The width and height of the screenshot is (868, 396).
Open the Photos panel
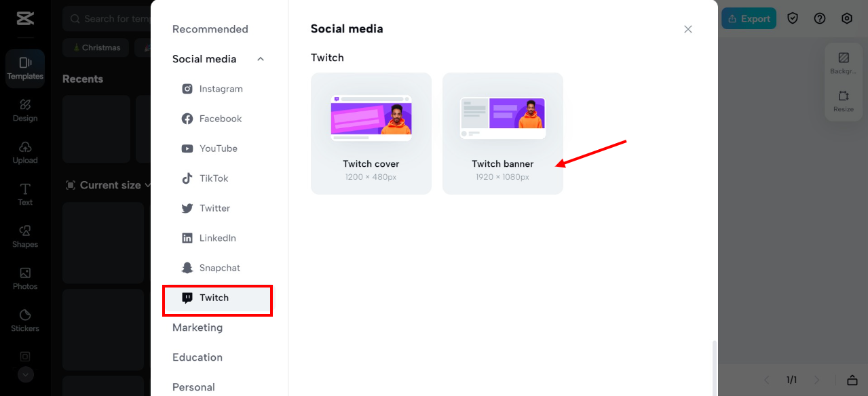click(25, 278)
